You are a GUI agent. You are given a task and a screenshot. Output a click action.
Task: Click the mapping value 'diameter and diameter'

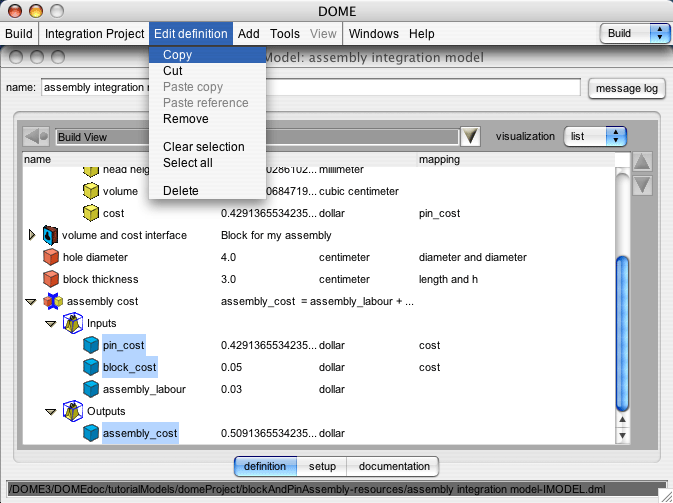(473, 257)
